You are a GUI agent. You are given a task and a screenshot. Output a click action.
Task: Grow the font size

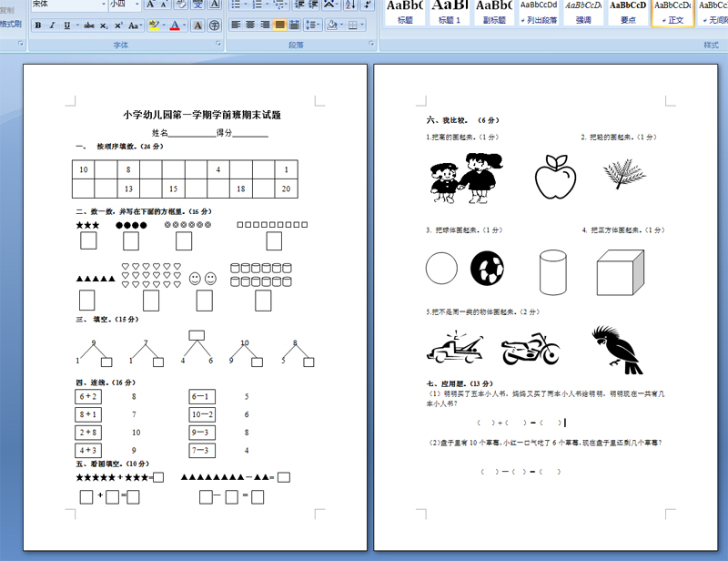point(150,5)
